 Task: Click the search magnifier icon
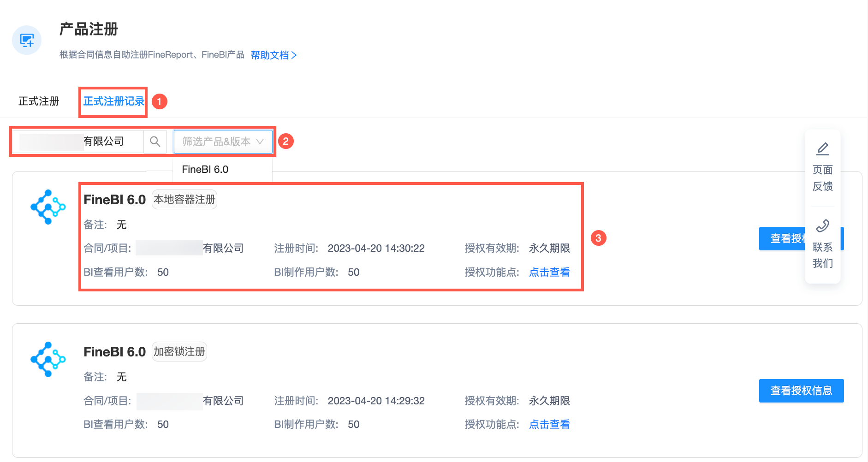click(x=155, y=142)
